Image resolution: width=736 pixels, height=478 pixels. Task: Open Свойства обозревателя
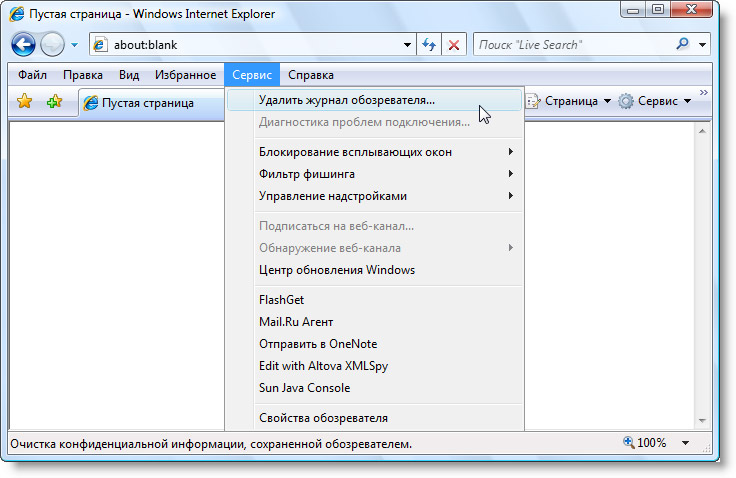tap(374, 418)
